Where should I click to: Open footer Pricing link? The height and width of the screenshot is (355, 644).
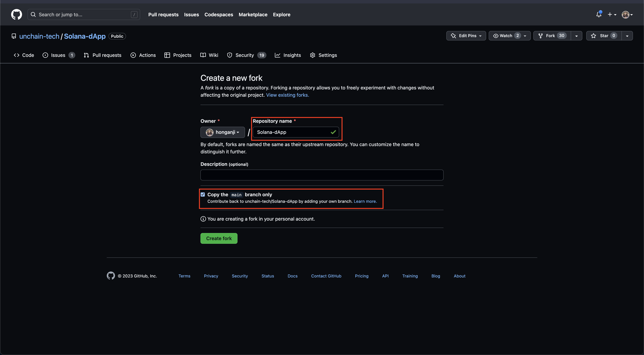[x=362, y=276]
